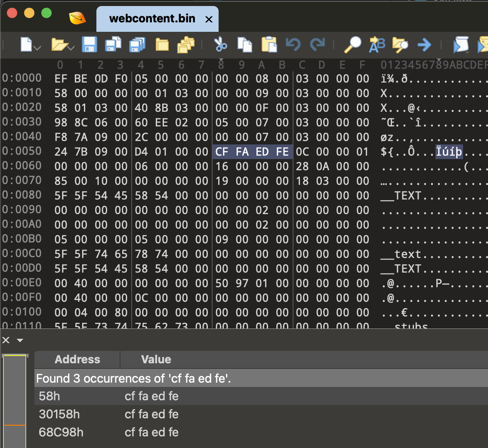Click the Run Script scroll icon
Viewport: 488px width, 448px height.
tap(461, 44)
